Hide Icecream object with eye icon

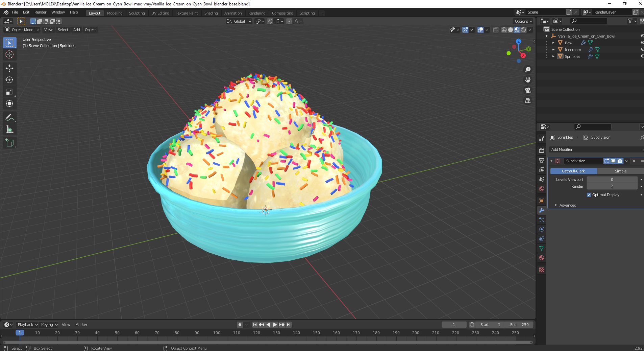point(642,50)
